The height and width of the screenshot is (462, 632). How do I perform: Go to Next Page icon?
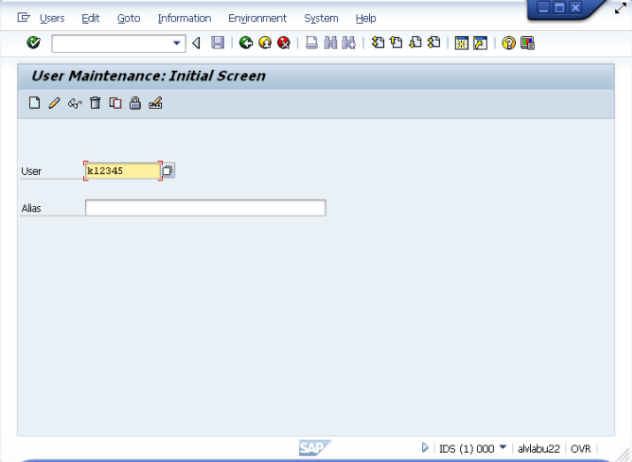(415, 42)
